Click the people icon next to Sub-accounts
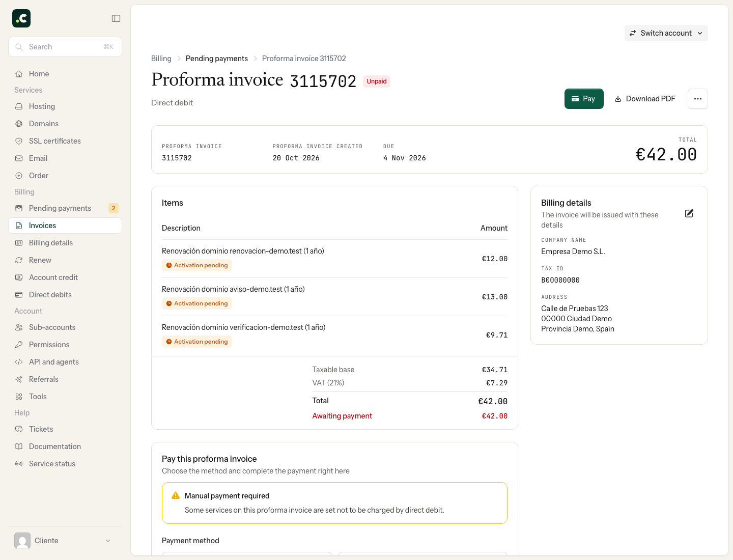This screenshot has width=733, height=560. (x=19, y=327)
